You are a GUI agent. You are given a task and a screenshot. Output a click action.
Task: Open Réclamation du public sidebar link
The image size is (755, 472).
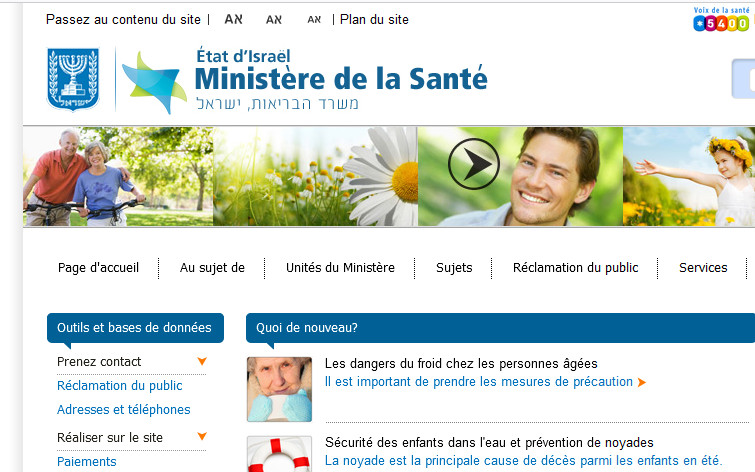[x=119, y=386]
